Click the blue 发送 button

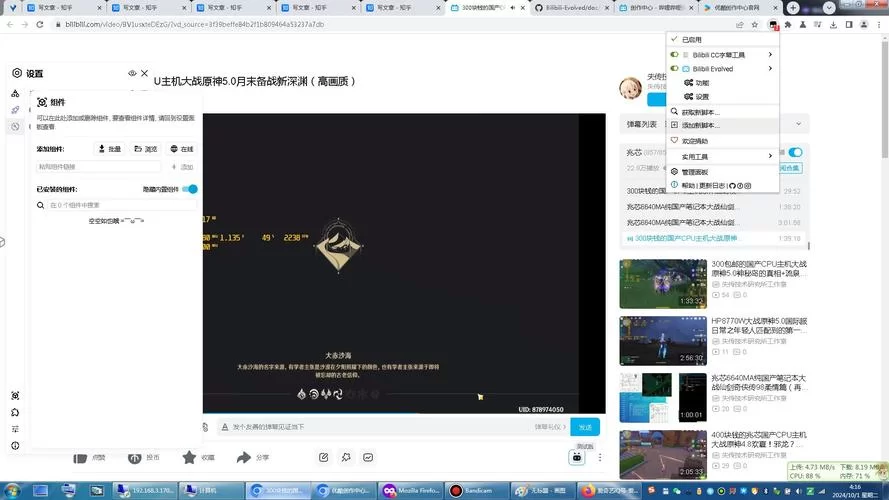[x=585, y=427]
